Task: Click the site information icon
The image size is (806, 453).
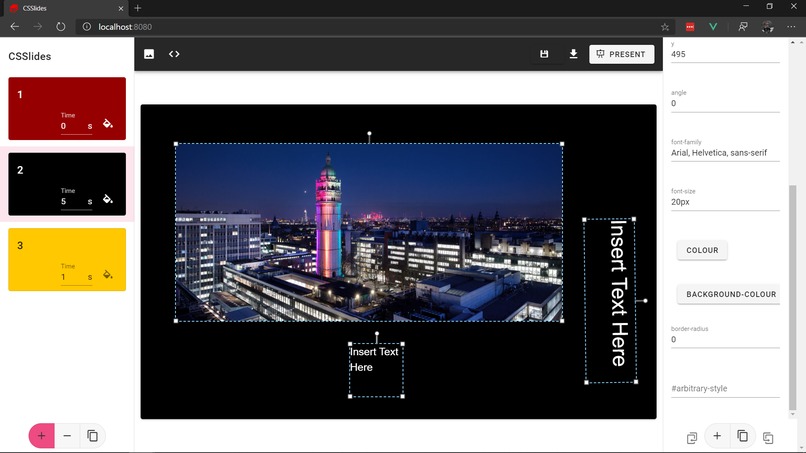Action: tap(87, 27)
